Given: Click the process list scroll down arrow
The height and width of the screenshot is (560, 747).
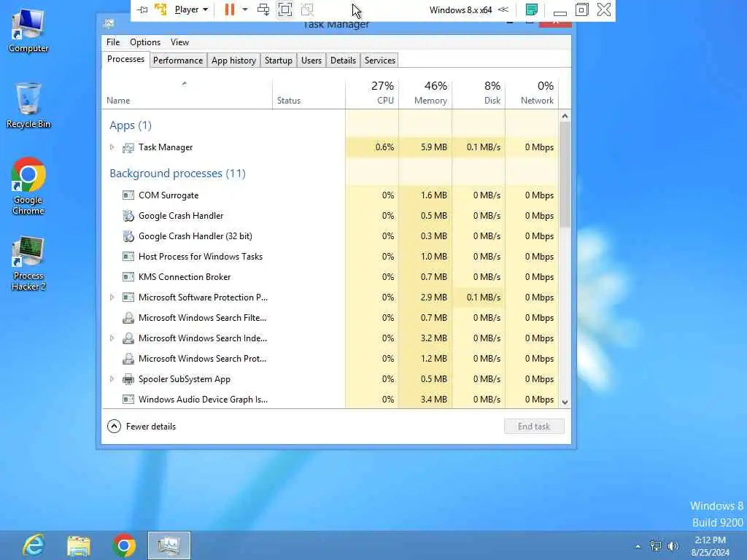Looking at the screenshot, I should (x=565, y=402).
